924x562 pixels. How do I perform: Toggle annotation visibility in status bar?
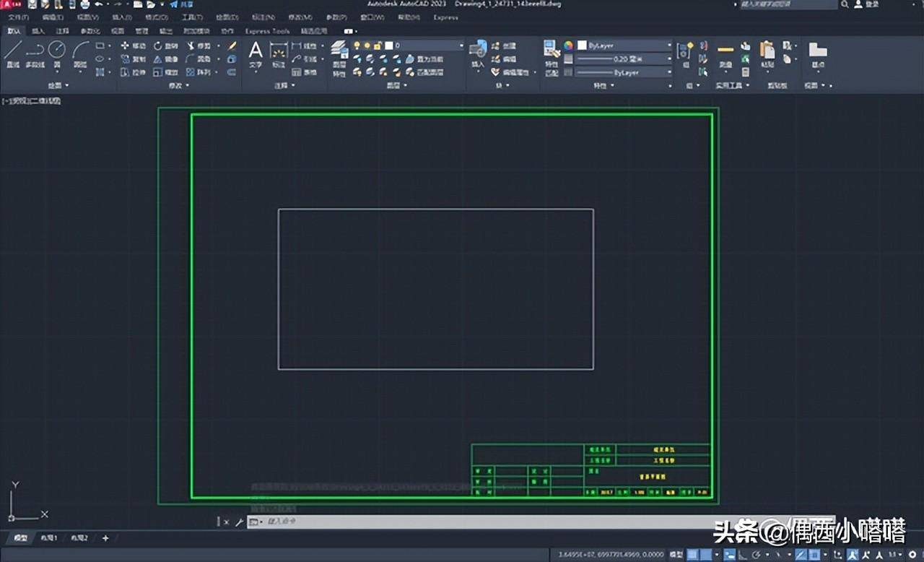pyautogui.click(x=853, y=555)
